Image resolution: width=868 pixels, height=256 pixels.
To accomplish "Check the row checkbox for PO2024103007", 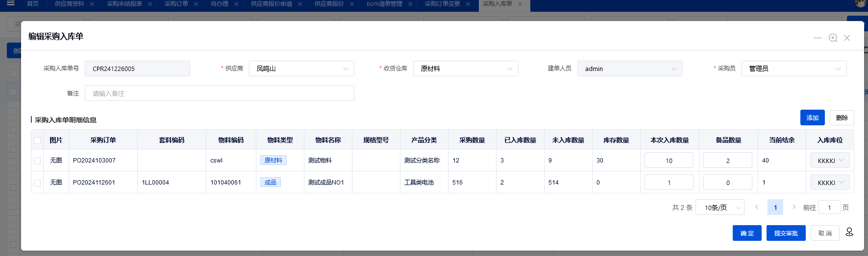I will pos(37,161).
